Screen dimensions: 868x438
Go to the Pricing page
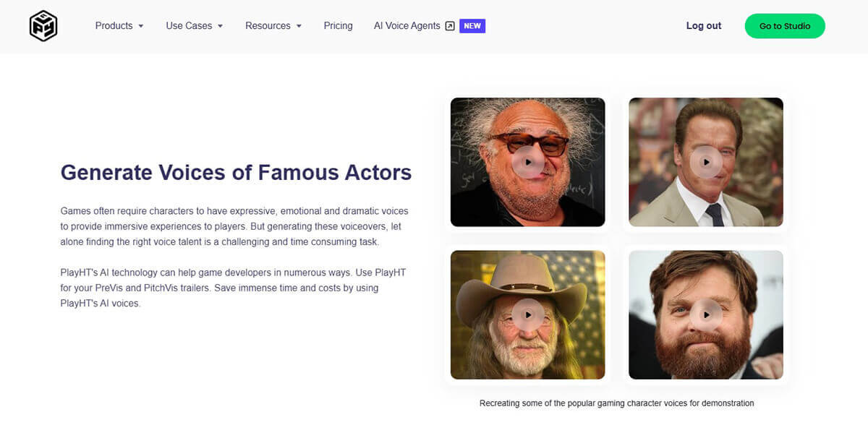point(338,26)
